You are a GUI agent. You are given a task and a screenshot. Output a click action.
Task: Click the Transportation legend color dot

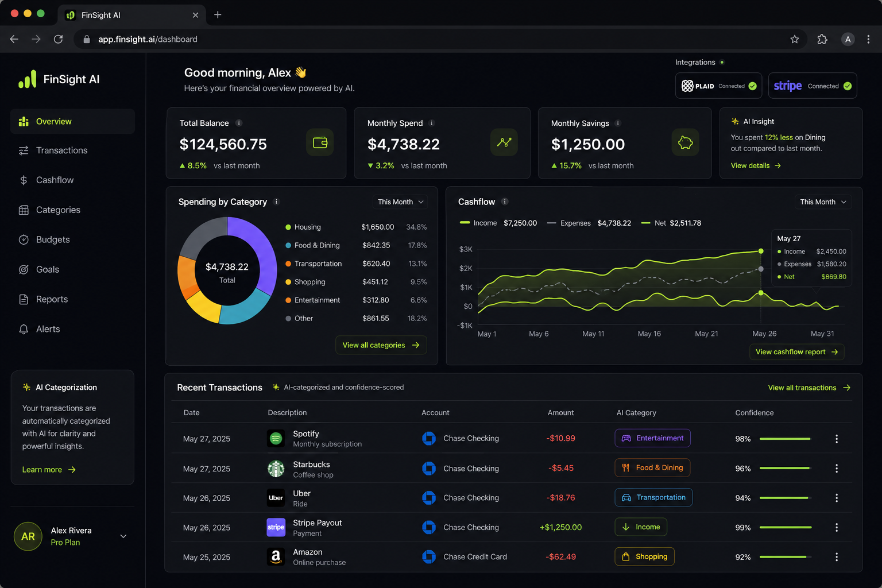(x=288, y=264)
